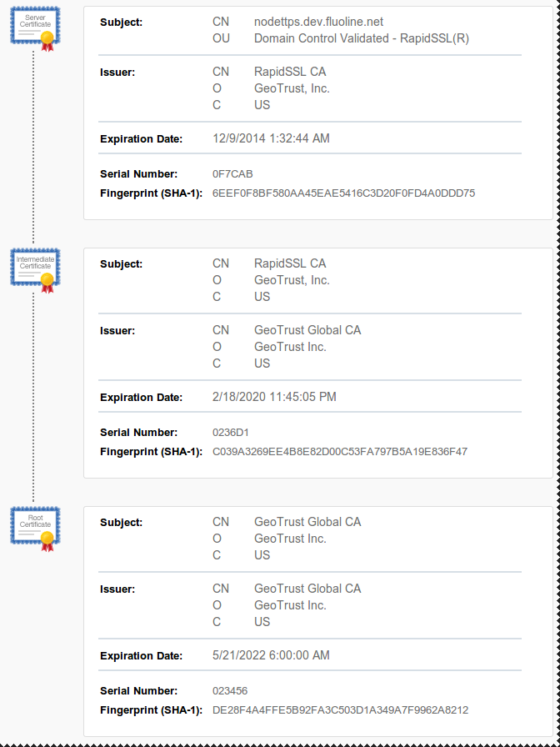Click the root certificate 'Subject:' label
The width and height of the screenshot is (560, 747).
point(122,523)
